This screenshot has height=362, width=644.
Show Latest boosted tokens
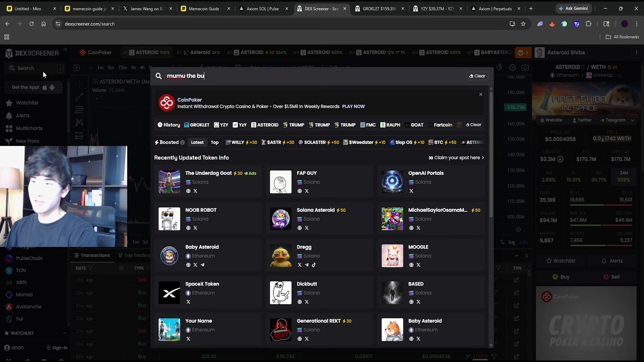[197, 142]
